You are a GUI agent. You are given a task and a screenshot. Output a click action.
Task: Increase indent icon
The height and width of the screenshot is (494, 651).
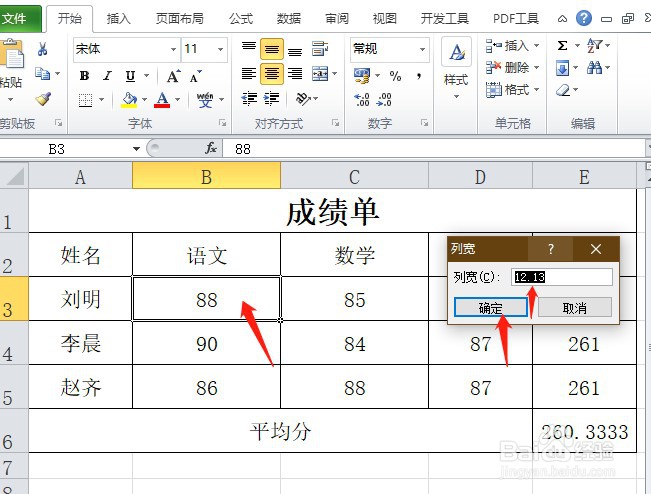click(x=272, y=99)
